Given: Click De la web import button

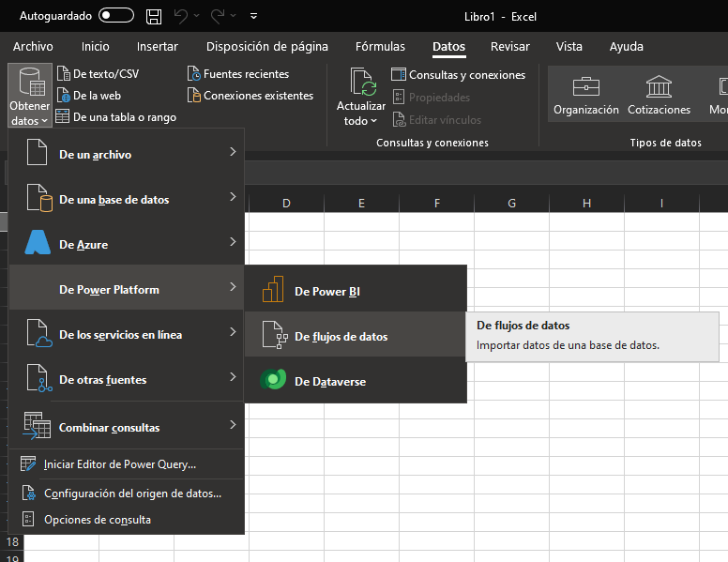Looking at the screenshot, I should 89,95.
